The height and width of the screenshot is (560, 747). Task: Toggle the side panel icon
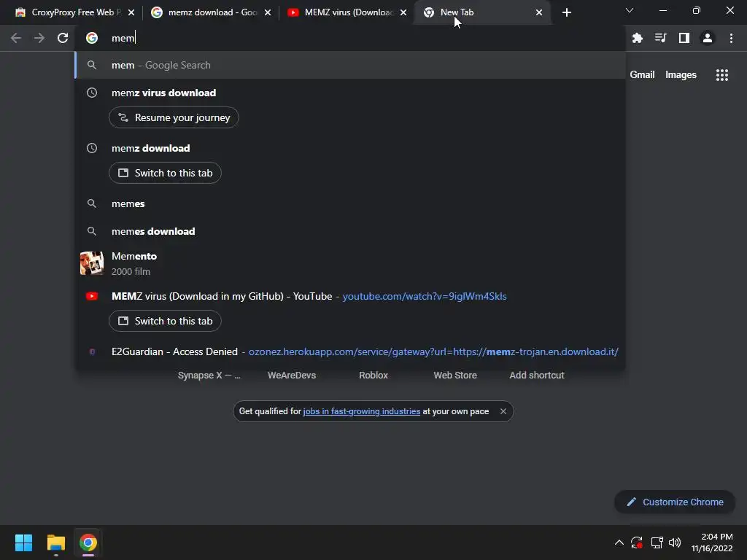tap(684, 38)
